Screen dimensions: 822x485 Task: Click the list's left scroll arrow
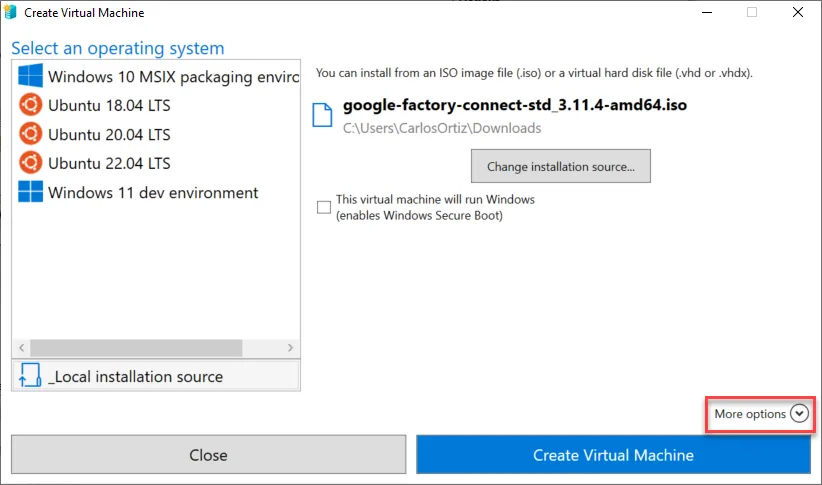[21, 348]
